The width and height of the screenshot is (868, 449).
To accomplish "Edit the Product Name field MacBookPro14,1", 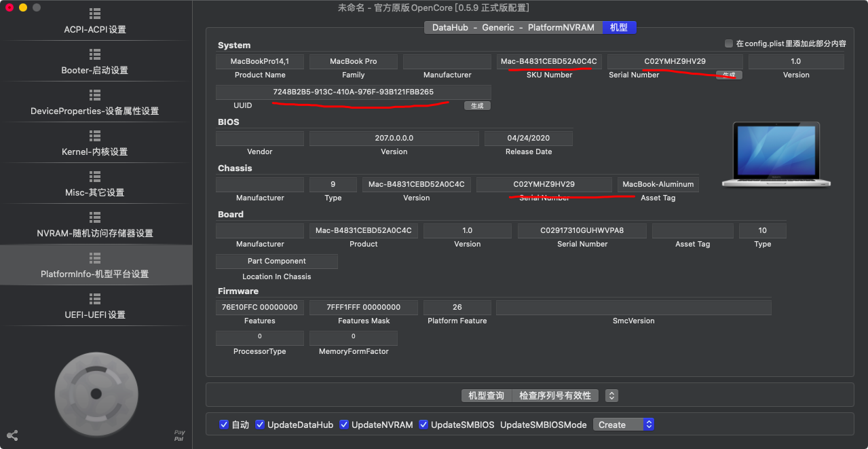I will 260,61.
